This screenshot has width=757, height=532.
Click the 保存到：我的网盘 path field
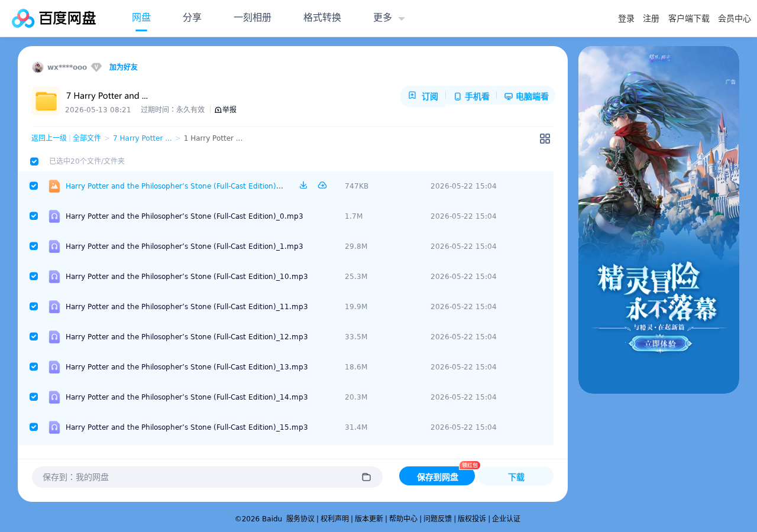[207, 477]
